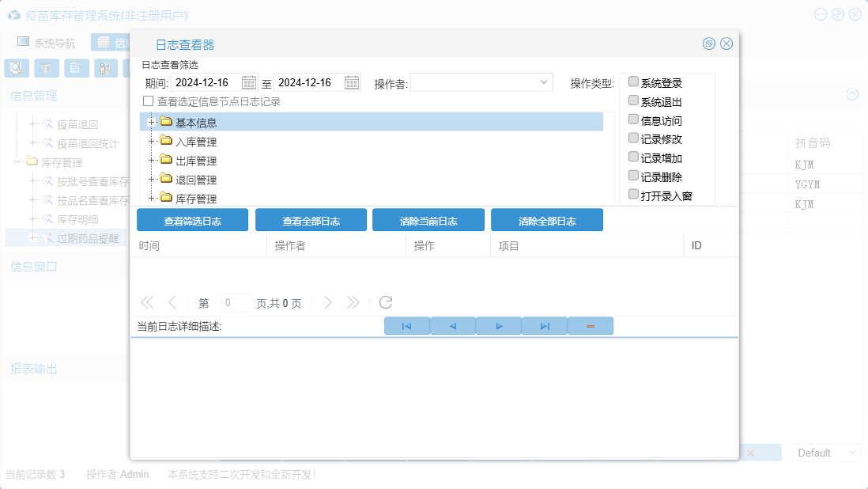Image resolution: width=868 pixels, height=489 pixels.
Task: Click the 查看筛选日志 button
Action: 192,221
